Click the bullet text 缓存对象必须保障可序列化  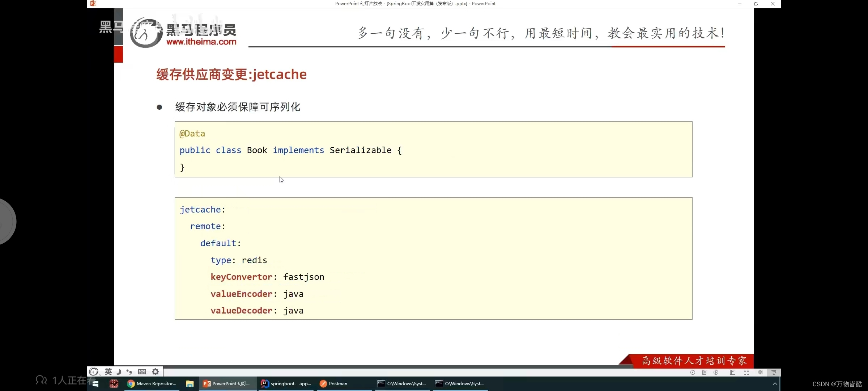tap(238, 107)
